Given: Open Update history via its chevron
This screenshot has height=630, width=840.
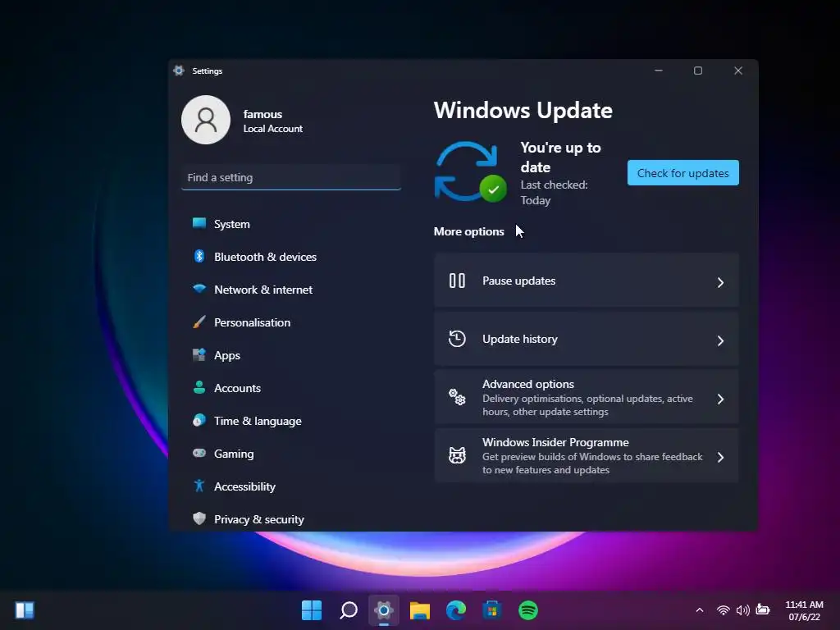Looking at the screenshot, I should 720,340.
